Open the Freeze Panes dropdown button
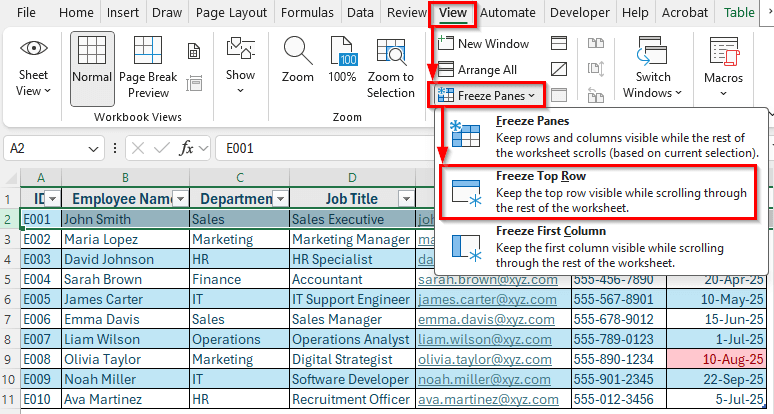Screen dimensions: 774x414 pyautogui.click(x=486, y=95)
